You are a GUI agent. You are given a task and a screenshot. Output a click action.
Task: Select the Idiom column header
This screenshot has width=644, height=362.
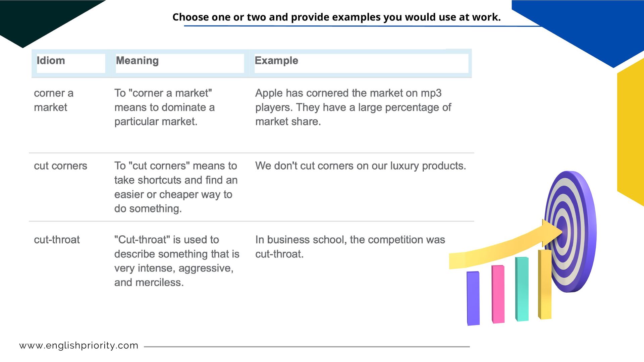[51, 61]
